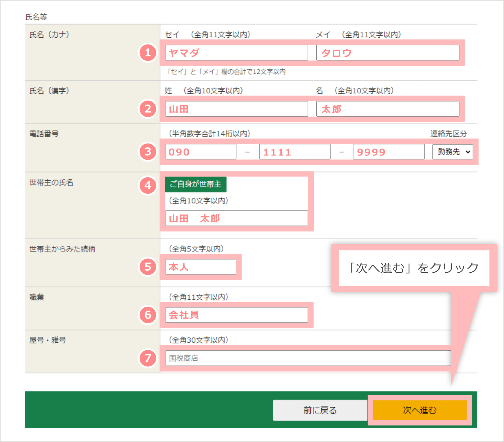This screenshot has width=504, height=442.
Task: Click the middle phone number box showing 1111
Action: pyautogui.click(x=294, y=152)
